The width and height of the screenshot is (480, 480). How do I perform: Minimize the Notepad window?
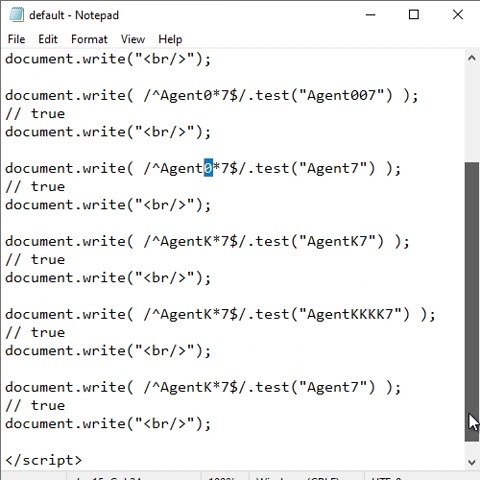tap(370, 15)
